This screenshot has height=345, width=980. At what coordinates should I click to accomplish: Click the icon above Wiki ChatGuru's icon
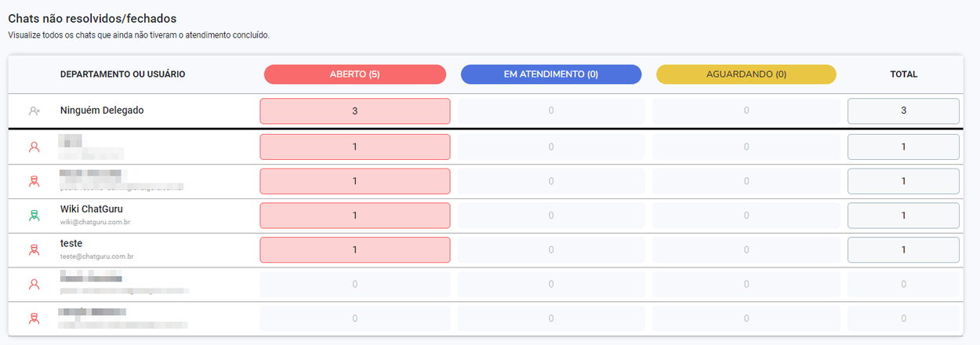click(34, 181)
